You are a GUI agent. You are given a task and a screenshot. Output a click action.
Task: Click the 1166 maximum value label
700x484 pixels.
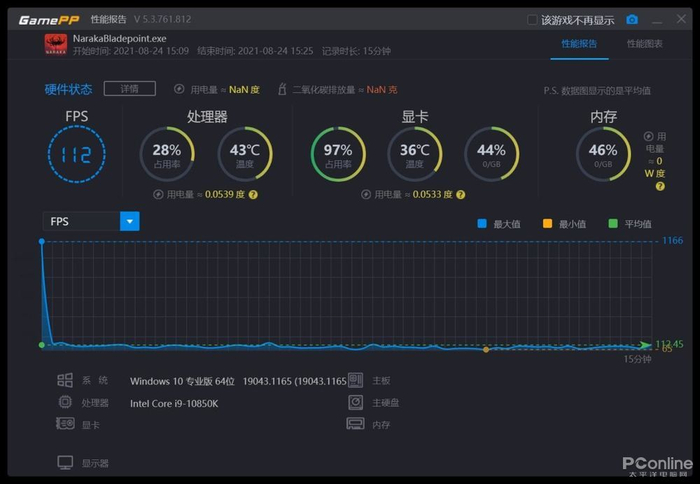(672, 241)
